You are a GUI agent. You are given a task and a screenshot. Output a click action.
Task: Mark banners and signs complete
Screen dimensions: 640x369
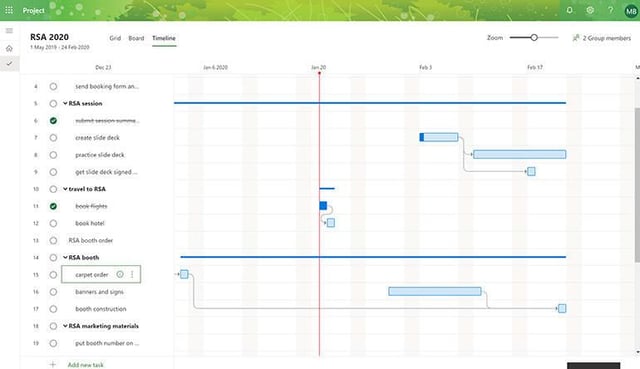coord(53,292)
